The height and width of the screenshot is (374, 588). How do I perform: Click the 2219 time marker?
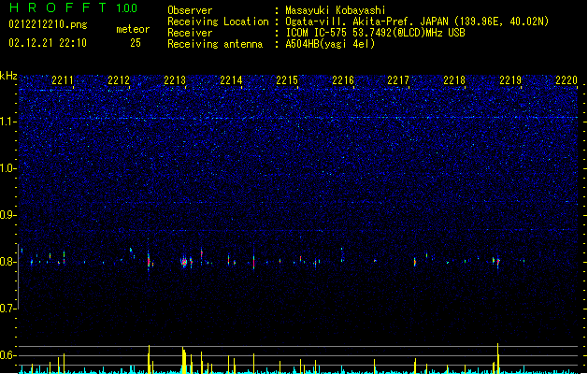[510, 80]
